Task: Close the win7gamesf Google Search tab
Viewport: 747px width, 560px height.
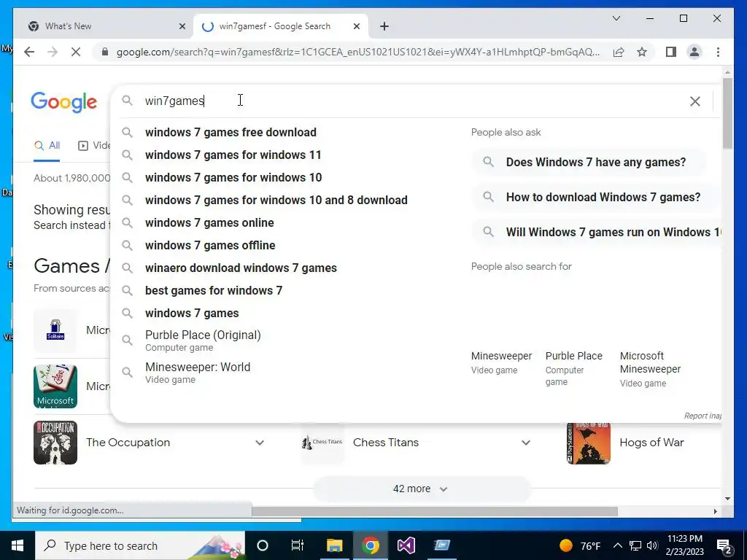Action: (356, 26)
